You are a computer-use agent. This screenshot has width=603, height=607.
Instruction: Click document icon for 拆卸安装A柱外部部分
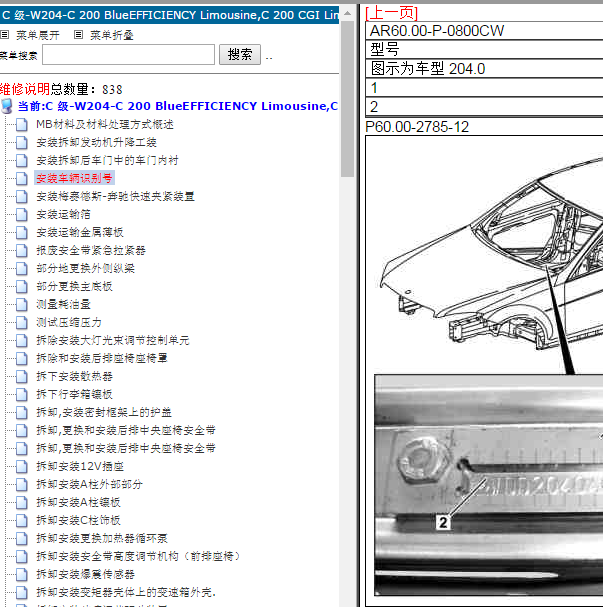[x=22, y=485]
